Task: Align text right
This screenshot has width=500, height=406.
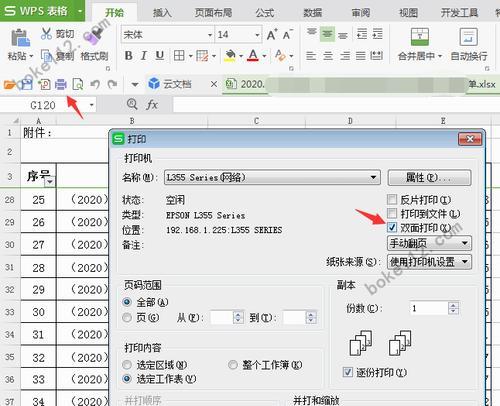Action: point(345,55)
